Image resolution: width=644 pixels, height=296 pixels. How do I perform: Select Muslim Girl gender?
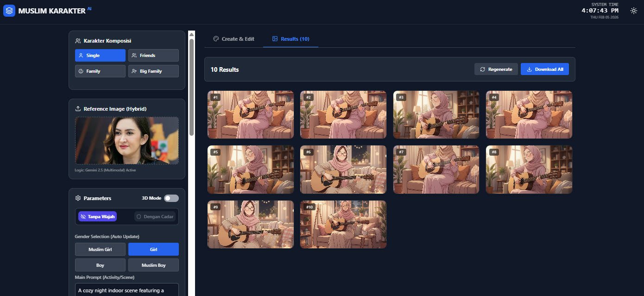tap(100, 249)
